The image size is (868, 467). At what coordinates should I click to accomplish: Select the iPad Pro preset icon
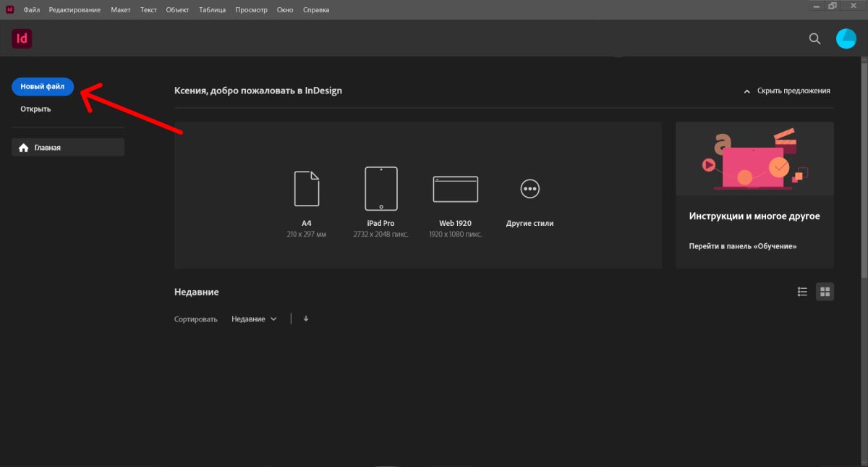point(381,188)
